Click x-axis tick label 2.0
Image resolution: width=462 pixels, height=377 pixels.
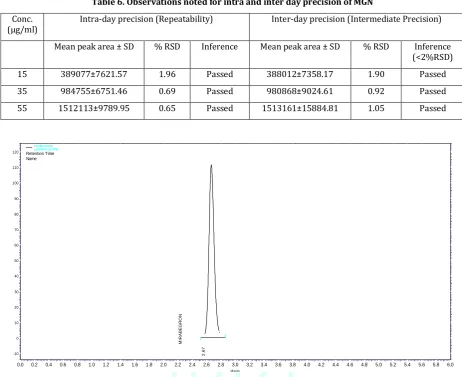pos(163,365)
